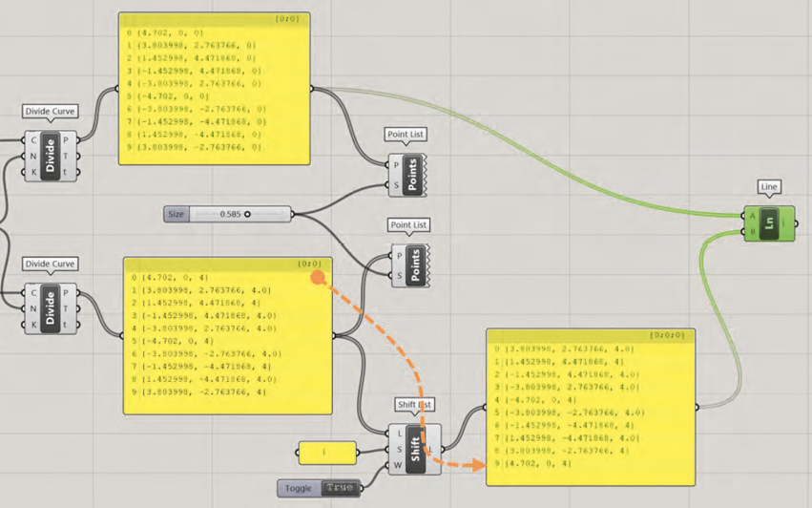Click the upper Point List component
The image size is (812, 508).
(x=413, y=174)
